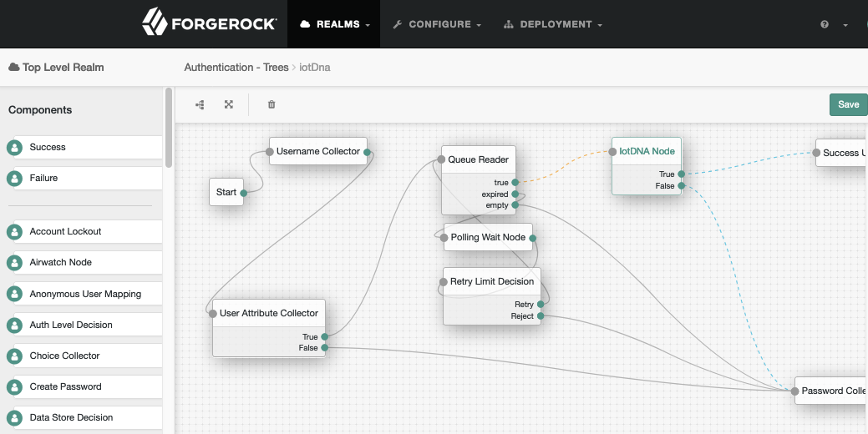Open the Realms menu
The width and height of the screenshot is (868, 434).
coord(334,24)
